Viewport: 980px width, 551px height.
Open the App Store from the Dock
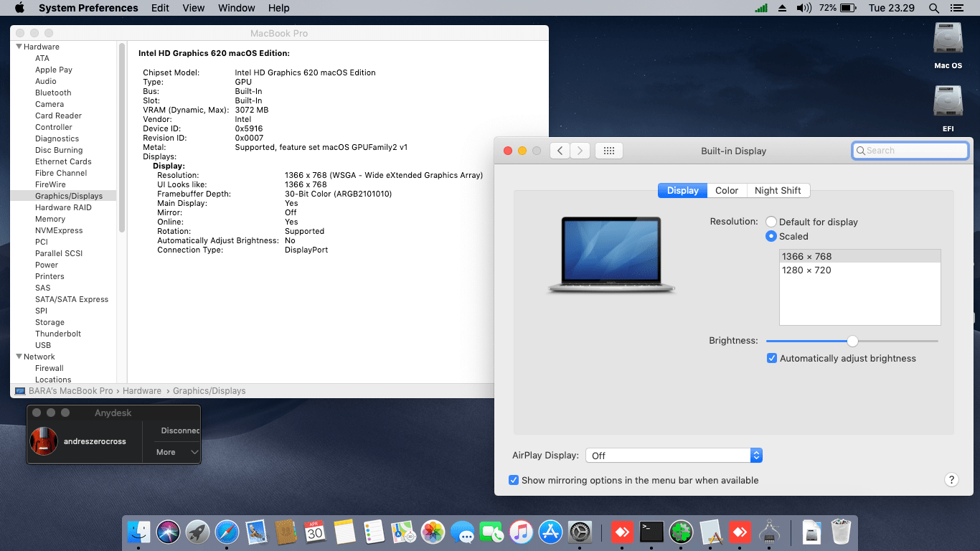coord(550,533)
